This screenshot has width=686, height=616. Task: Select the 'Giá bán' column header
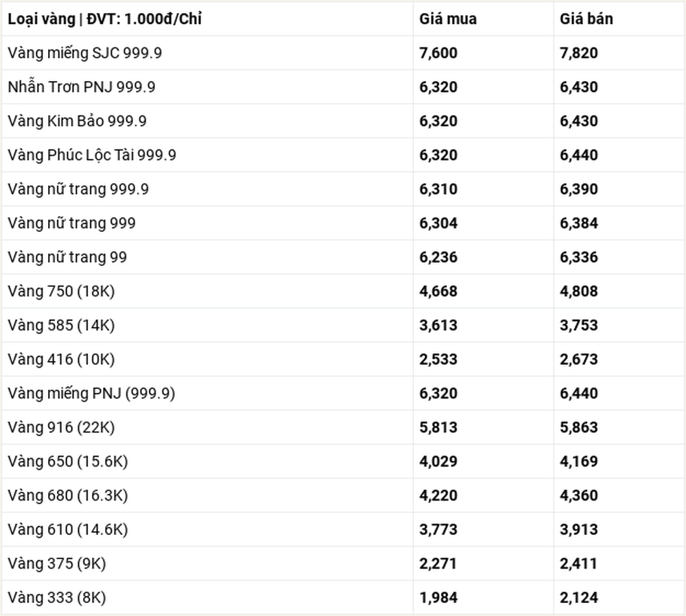(x=587, y=19)
